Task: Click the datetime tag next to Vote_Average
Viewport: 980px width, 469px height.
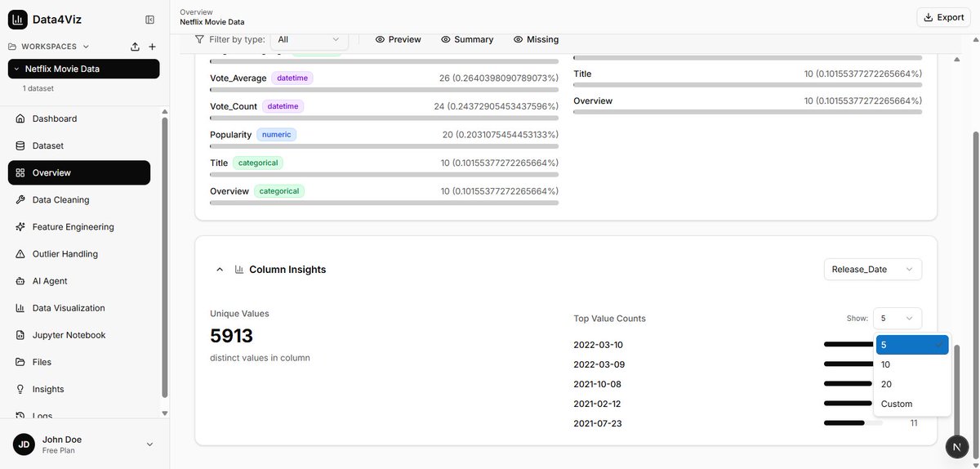Action: (292, 78)
